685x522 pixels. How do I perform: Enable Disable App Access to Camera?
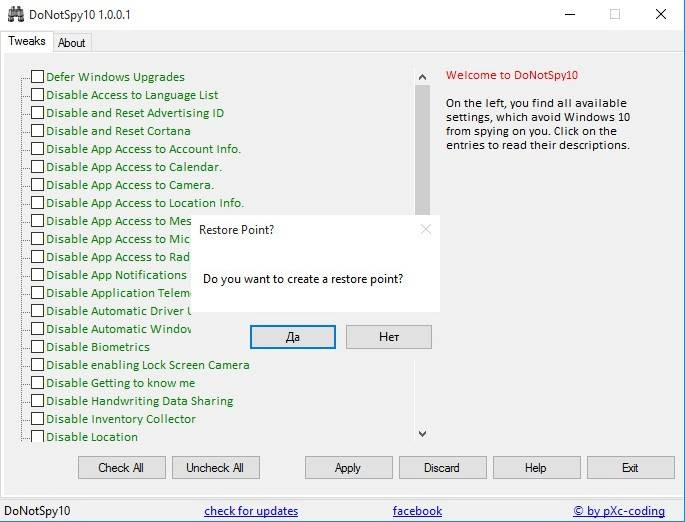(38, 184)
